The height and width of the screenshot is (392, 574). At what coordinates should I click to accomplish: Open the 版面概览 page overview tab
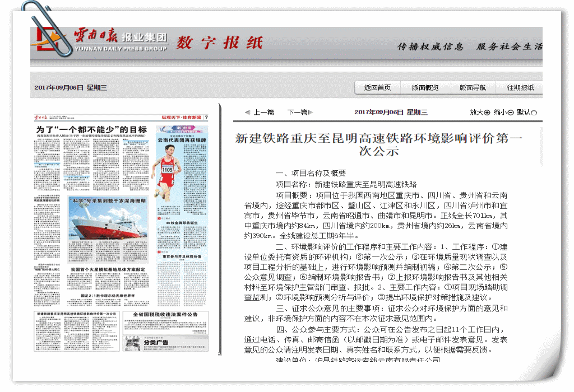(425, 88)
